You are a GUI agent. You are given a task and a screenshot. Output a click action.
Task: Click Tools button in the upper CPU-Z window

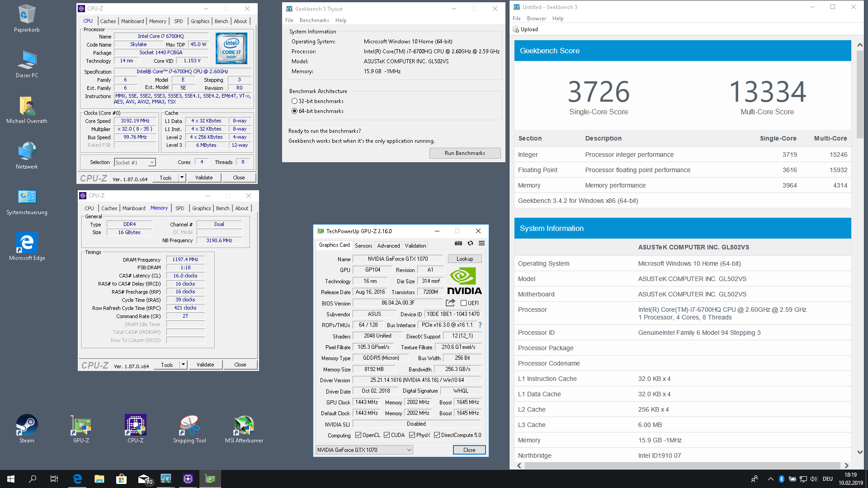165,178
